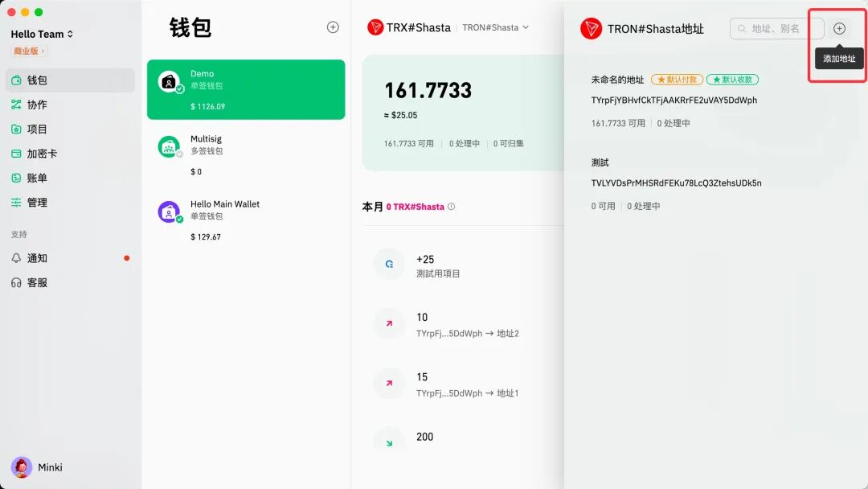868x489 pixels.
Task: Open the TRON#Shasta network dropdown
Action: pos(494,27)
